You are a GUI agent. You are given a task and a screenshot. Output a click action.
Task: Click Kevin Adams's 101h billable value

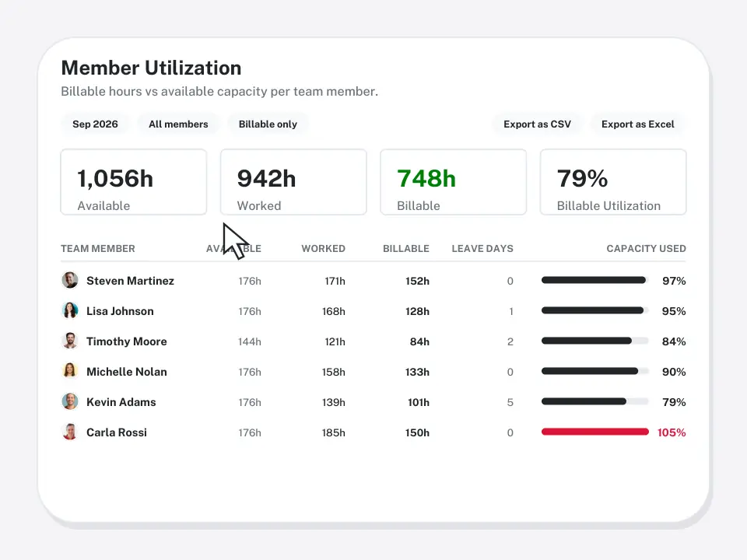419,402
